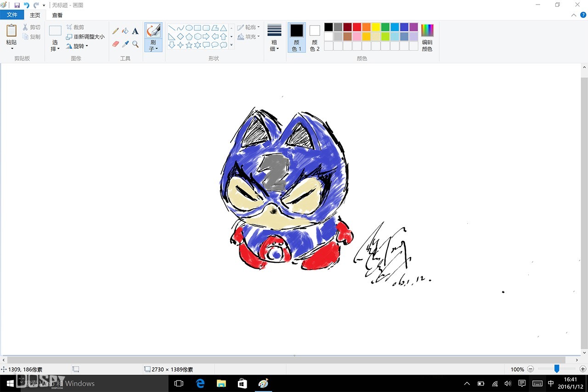This screenshot has width=588, height=392.
Task: Click the Undo arrow in quick access toolbar
Action: (27, 5)
